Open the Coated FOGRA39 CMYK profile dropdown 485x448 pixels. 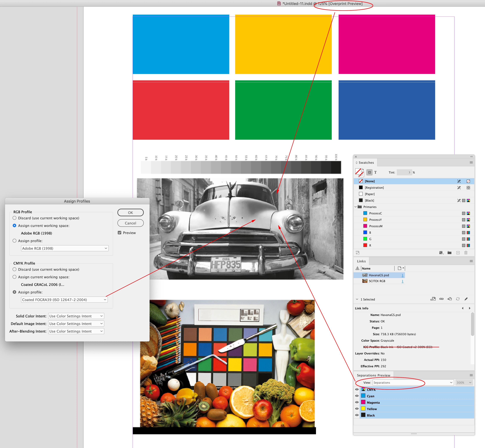pyautogui.click(x=64, y=300)
